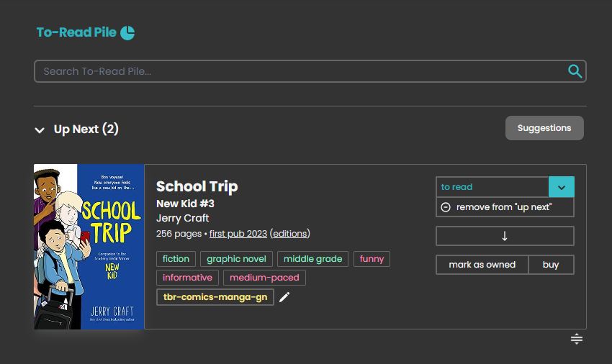Open the To-Read Pile pie chart stats icon
Viewport: 612px width, 364px height.
(x=127, y=32)
